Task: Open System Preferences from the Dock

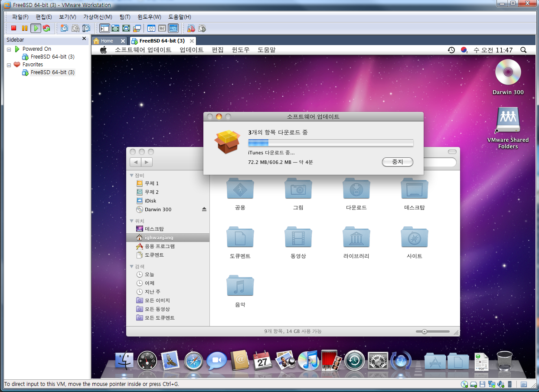Action: point(378,361)
